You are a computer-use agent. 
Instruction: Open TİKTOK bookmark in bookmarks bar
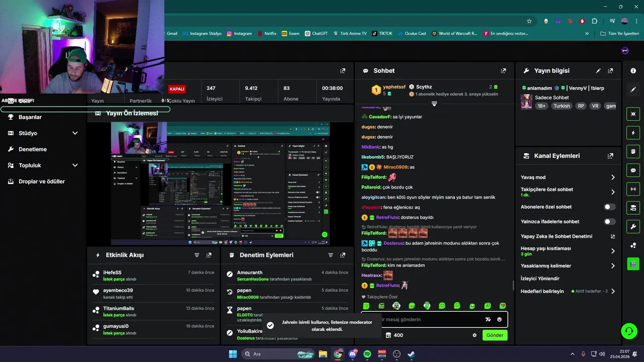click(382, 34)
